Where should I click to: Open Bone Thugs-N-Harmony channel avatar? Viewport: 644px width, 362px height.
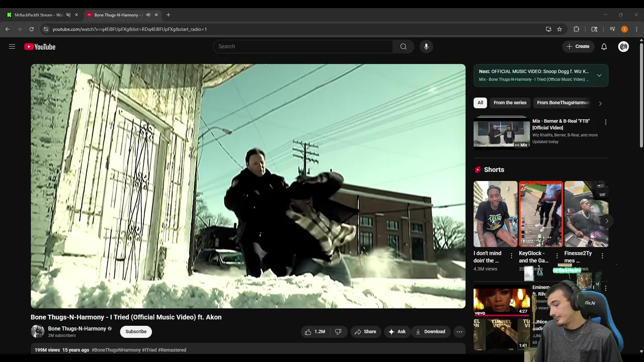[x=37, y=331]
